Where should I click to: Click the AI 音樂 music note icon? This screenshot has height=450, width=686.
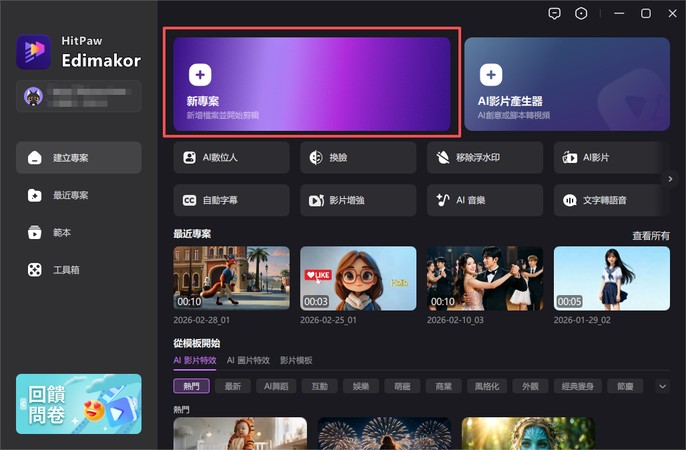[x=443, y=200]
